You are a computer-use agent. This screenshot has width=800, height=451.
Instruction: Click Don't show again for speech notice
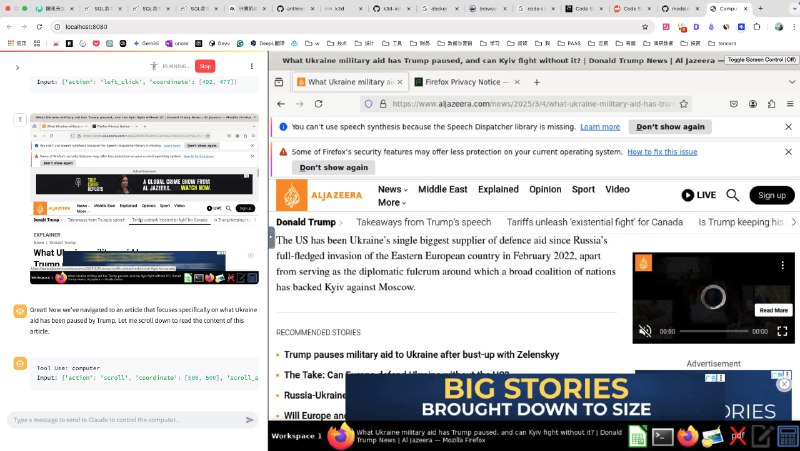click(x=670, y=127)
